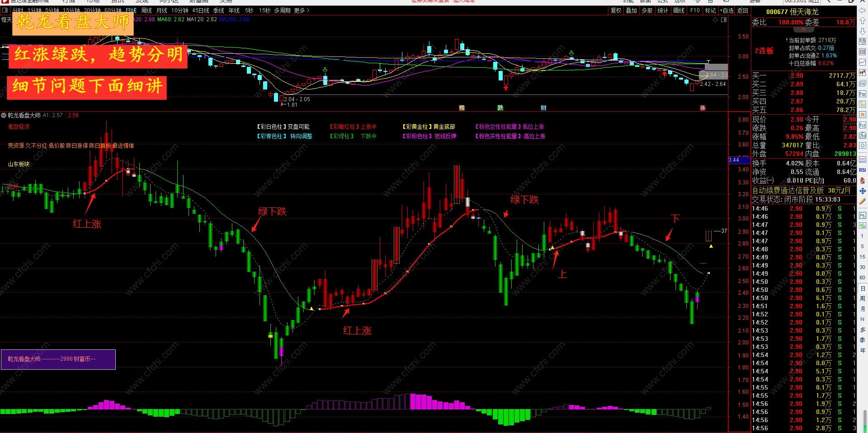Open the trend line chart sidebar icon

click(863, 62)
